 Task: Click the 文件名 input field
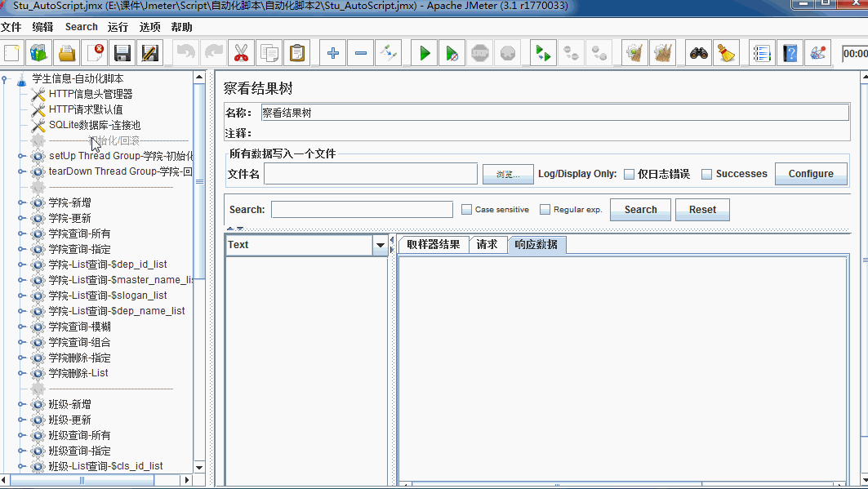[x=371, y=174]
